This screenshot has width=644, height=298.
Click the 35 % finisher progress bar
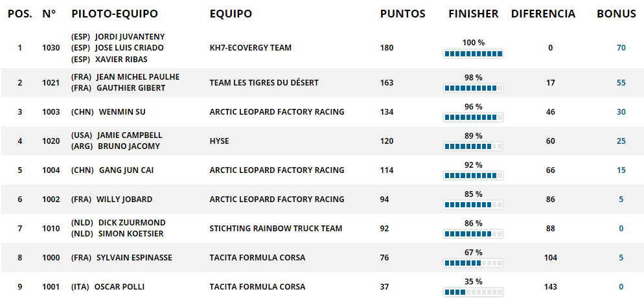point(473,293)
